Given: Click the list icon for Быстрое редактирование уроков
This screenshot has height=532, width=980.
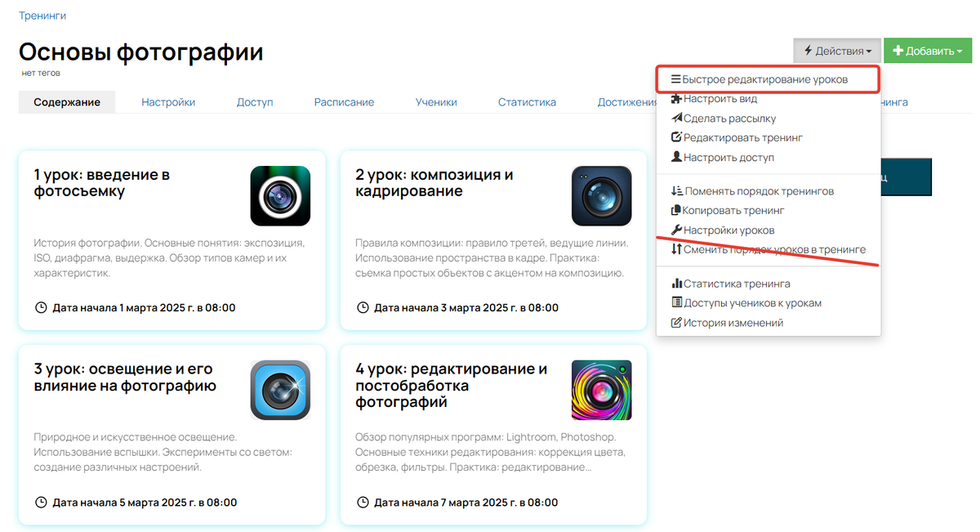Looking at the screenshot, I should pyautogui.click(x=676, y=79).
